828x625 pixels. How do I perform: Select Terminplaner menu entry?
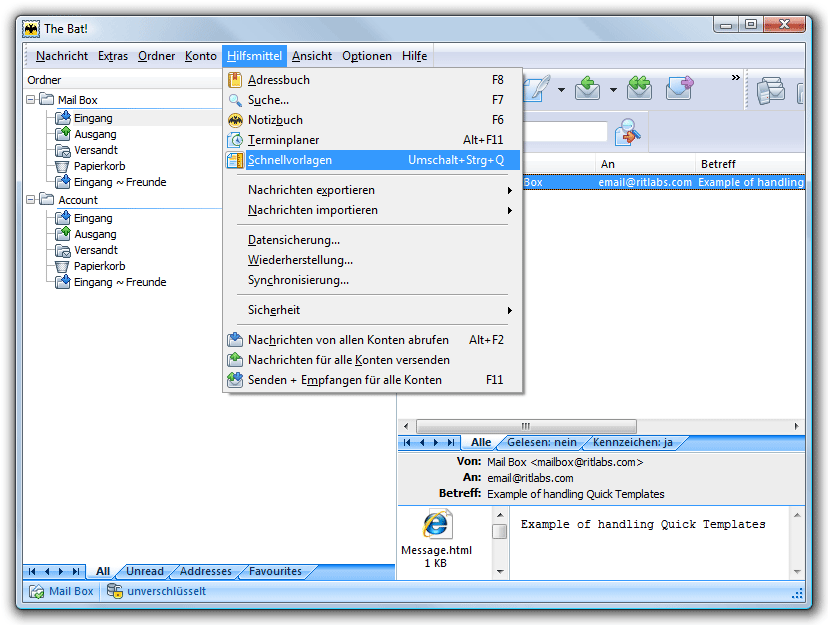coord(373,140)
